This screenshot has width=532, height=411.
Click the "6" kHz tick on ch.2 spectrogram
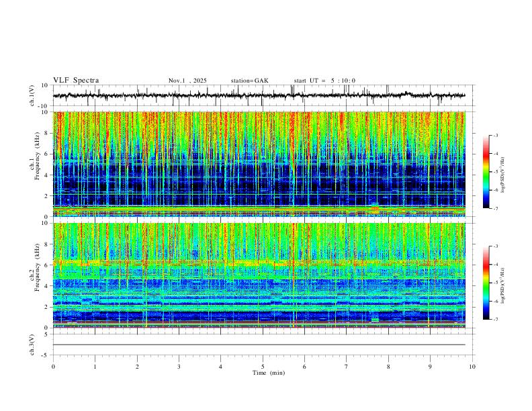click(x=46, y=265)
